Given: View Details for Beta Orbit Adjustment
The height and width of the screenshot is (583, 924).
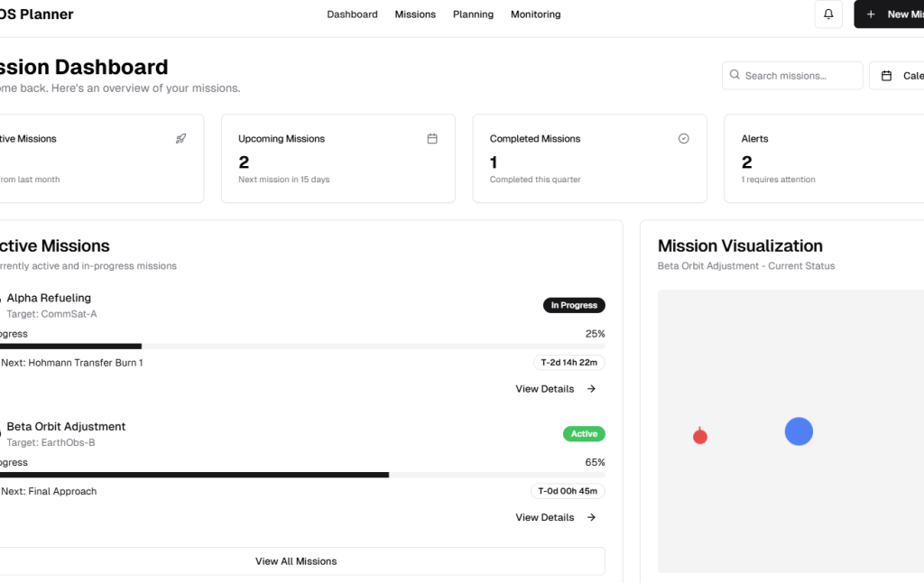Looking at the screenshot, I should pos(556,517).
